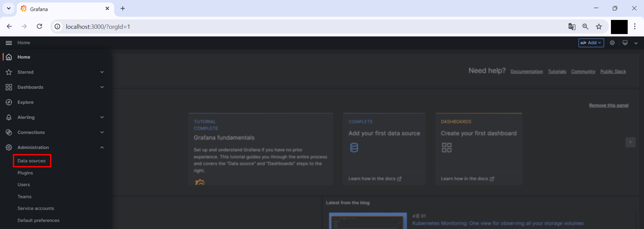Reload the Grafana page
This screenshot has width=644, height=229.
coord(39,26)
